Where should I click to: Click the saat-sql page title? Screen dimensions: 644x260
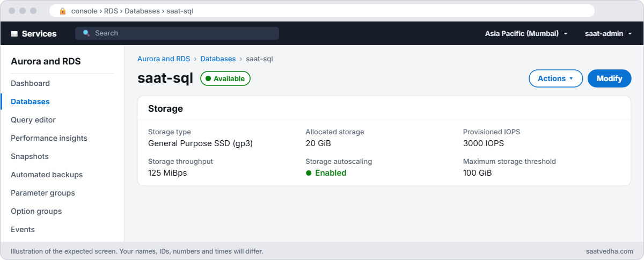coord(165,78)
